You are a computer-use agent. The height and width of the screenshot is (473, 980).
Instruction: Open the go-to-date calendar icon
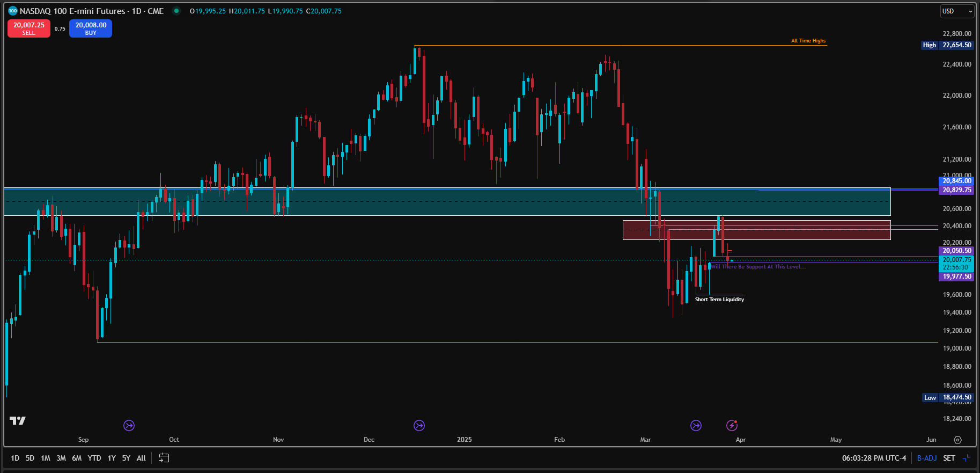[164, 458]
